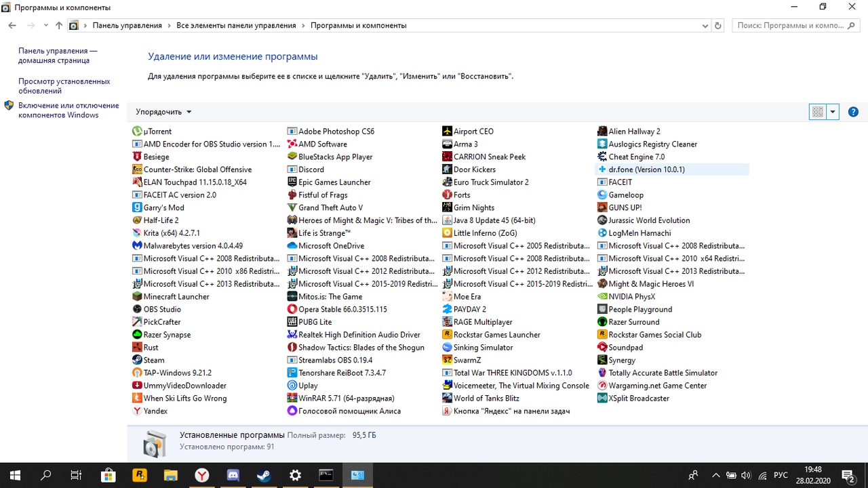Screen dimensions: 868x488
Task: Refresh the programs list
Action: pyautogui.click(x=718, y=26)
